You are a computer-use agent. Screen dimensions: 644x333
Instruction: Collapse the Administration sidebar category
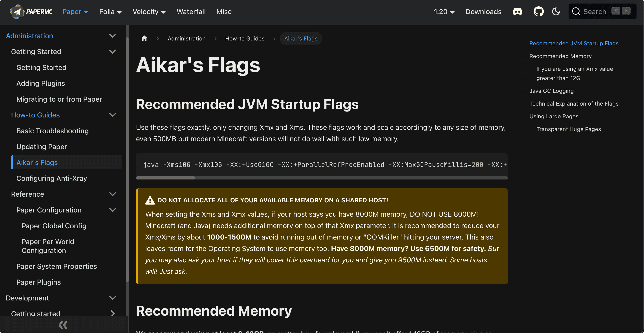pyautogui.click(x=112, y=36)
